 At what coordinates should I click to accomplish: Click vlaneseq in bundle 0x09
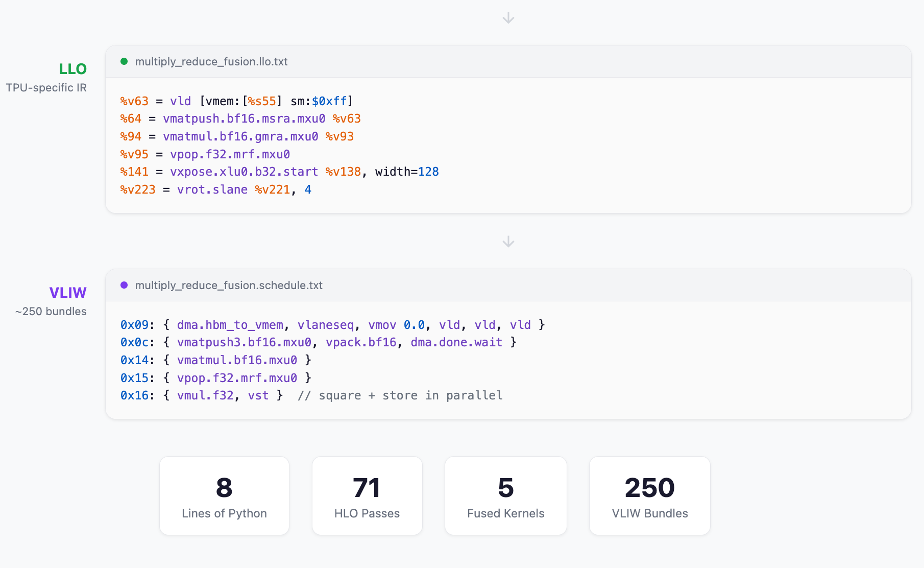pyautogui.click(x=326, y=325)
